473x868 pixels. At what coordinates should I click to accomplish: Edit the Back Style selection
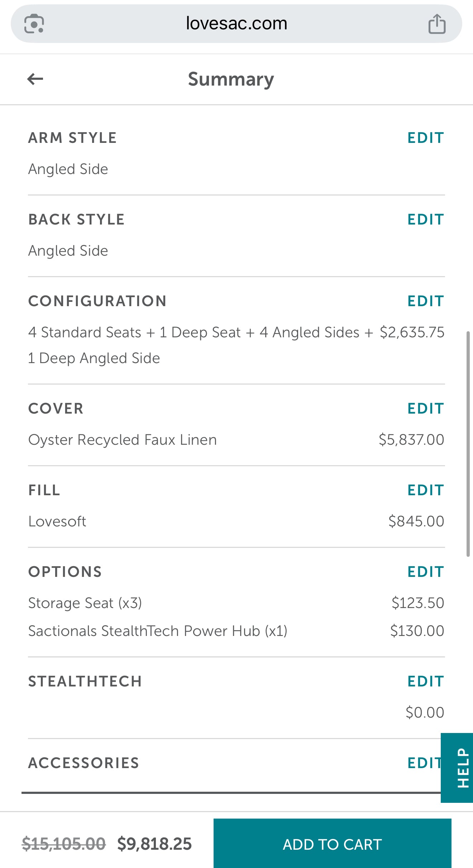point(426,220)
